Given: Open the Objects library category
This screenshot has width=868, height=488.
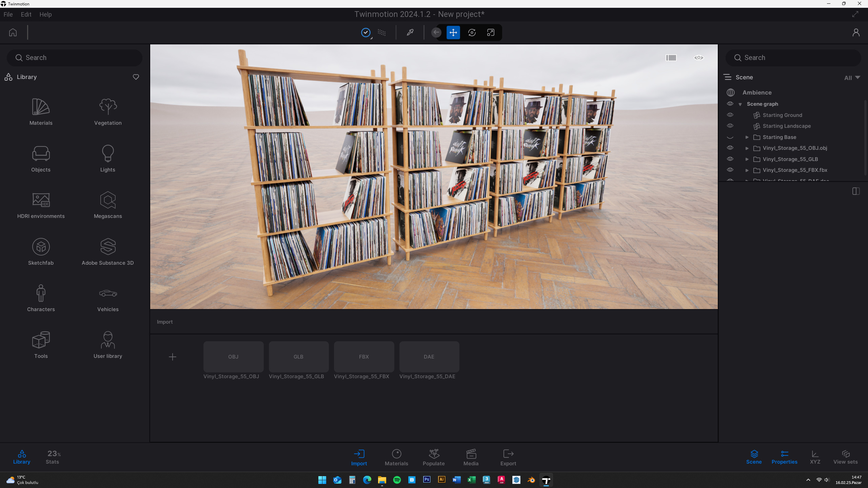Looking at the screenshot, I should tap(41, 159).
